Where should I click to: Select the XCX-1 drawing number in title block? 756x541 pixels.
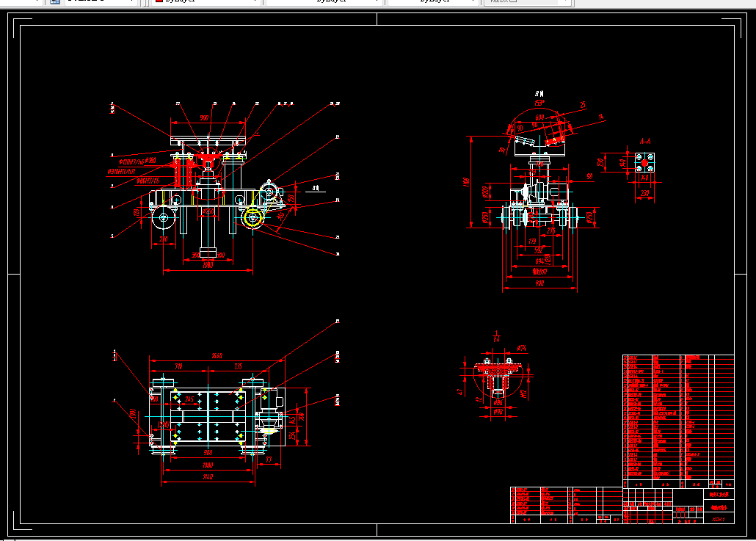coord(718,519)
